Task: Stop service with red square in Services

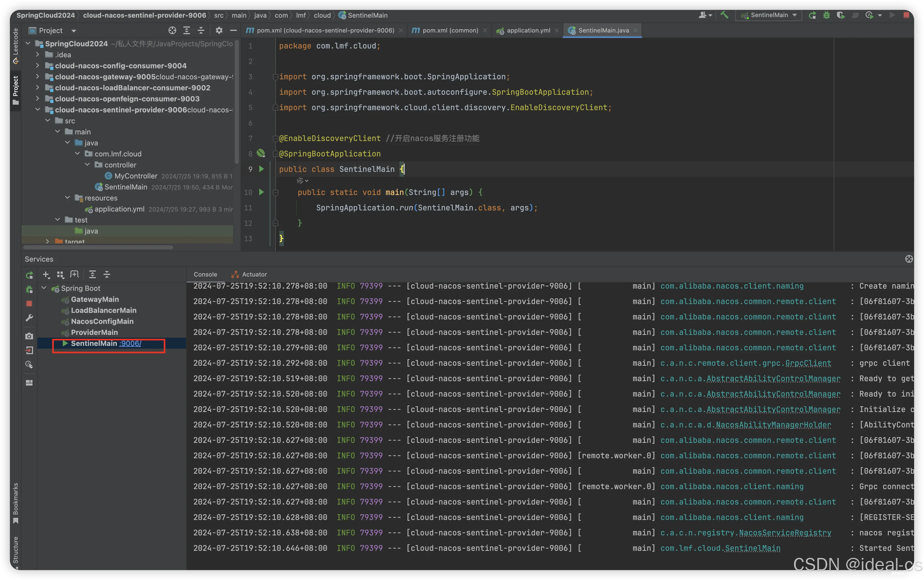Action: pyautogui.click(x=29, y=303)
